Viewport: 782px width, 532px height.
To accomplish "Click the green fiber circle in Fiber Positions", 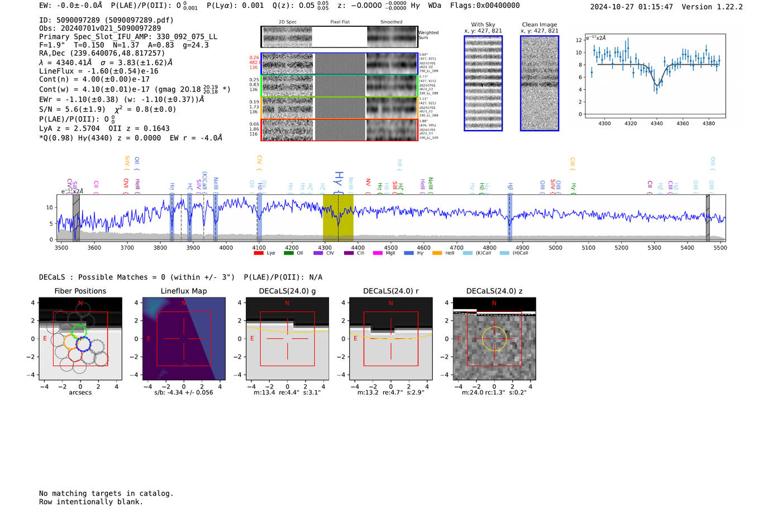I will pyautogui.click(x=79, y=331).
